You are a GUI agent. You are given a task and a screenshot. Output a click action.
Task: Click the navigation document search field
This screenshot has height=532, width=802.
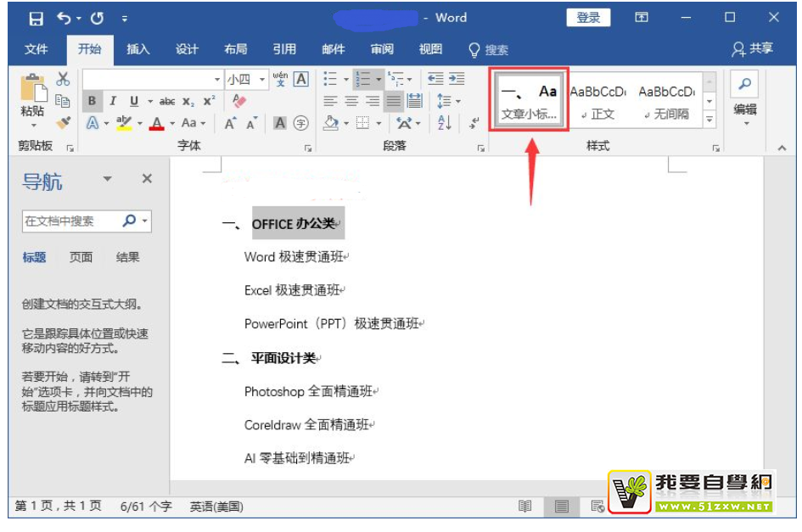click(72, 221)
